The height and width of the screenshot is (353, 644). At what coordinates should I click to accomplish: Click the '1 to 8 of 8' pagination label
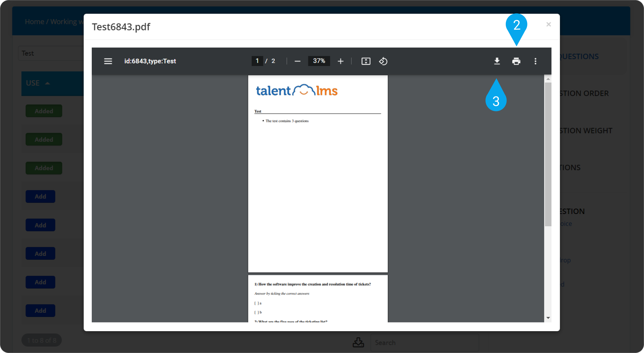(x=42, y=340)
